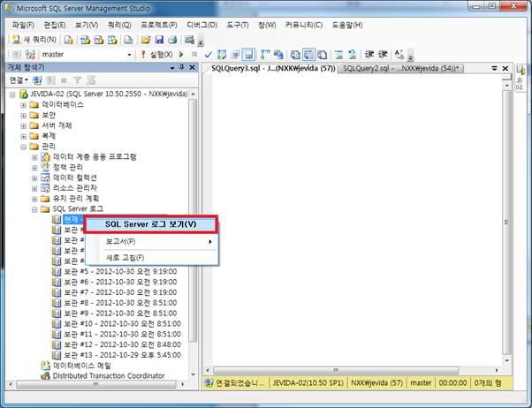Select the 유지 관리 계획 tree item

76,199
